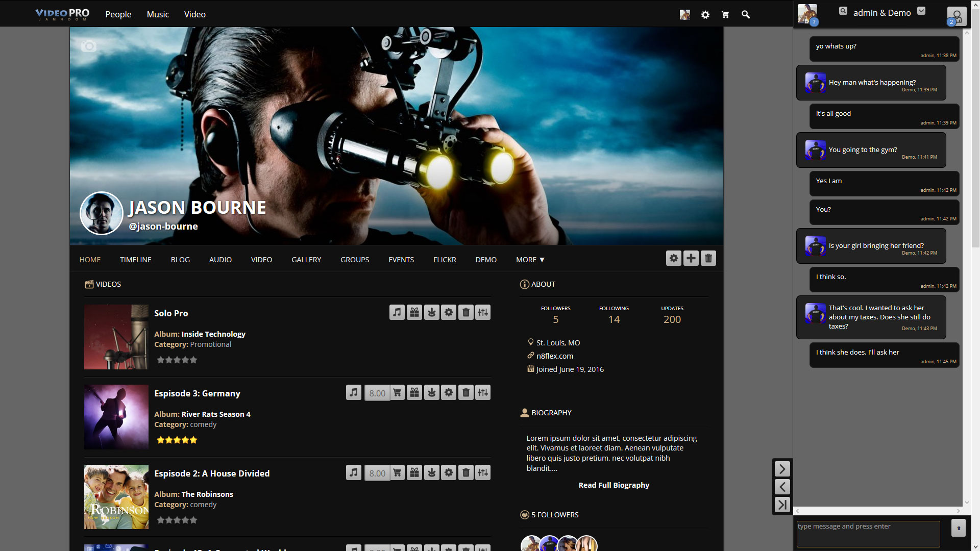The width and height of the screenshot is (980, 551).
Task: Click music note icon for A House Divided
Action: [x=354, y=472]
